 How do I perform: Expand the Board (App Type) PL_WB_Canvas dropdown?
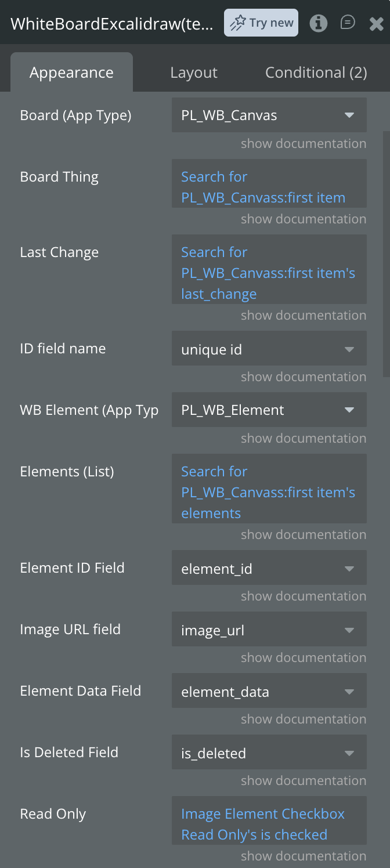[x=269, y=115]
